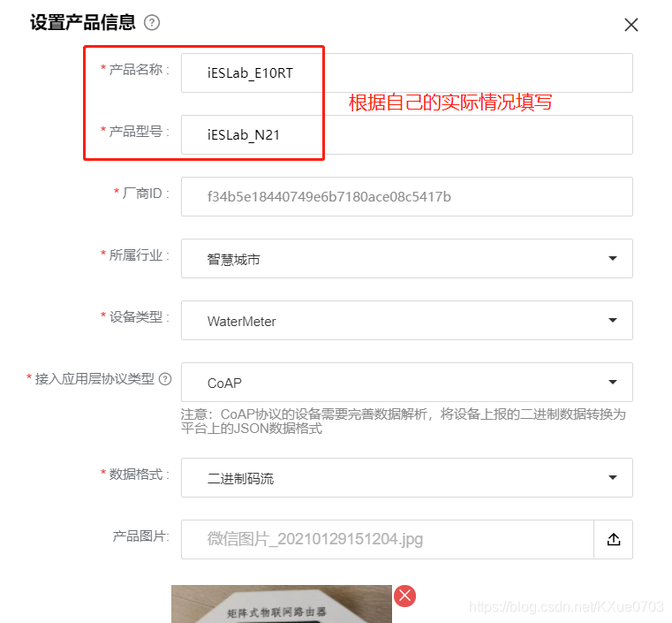The width and height of the screenshot is (672, 623).
Task: Click the upload icon for 产品图片
Action: pyautogui.click(x=614, y=539)
